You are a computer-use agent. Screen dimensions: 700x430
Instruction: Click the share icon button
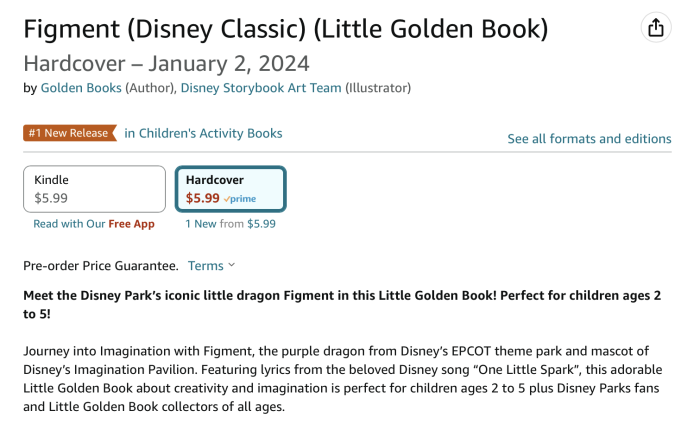(656, 28)
